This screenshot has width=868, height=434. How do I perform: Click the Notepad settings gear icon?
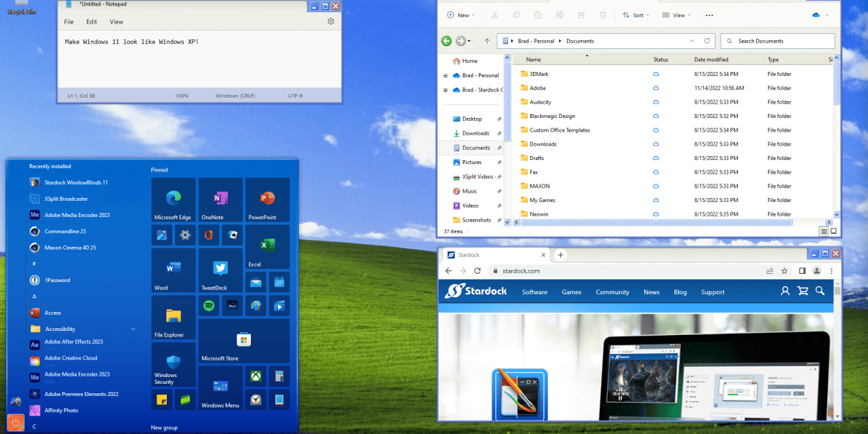[331, 22]
